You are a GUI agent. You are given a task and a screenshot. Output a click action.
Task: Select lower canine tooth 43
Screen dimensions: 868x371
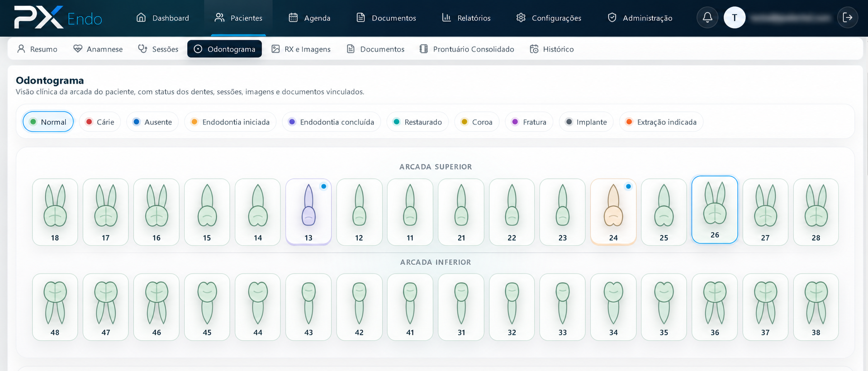308,307
